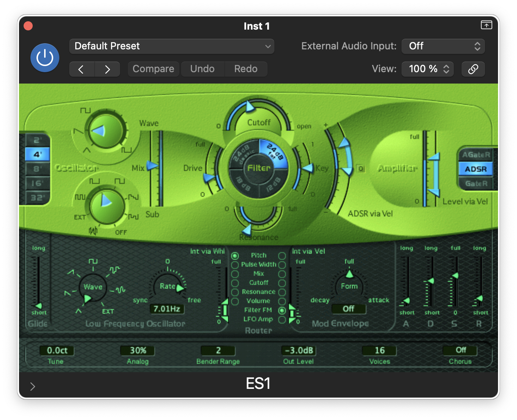Image resolution: width=517 pixels, height=420 pixels.
Task: Click the Redo button
Action: point(246,69)
